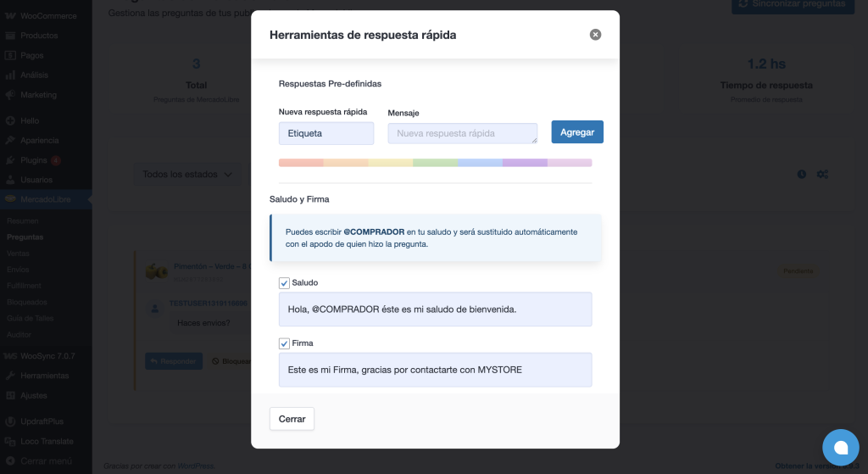
Task: Click the Bloquear button
Action: click(x=231, y=361)
